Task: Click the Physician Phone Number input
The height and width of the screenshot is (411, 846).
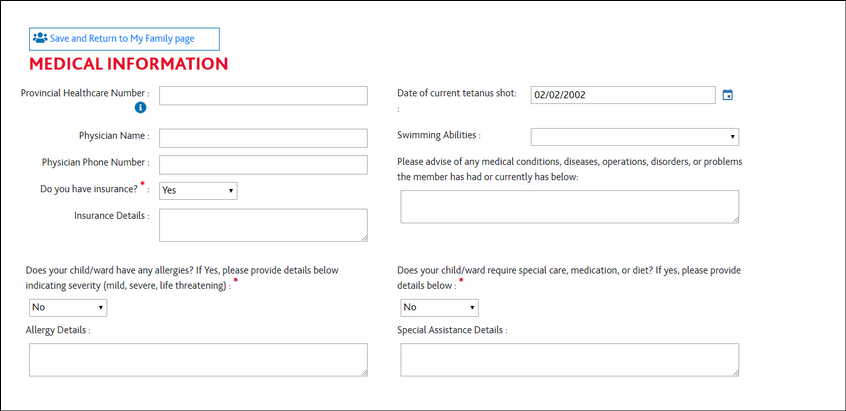Action: pos(263,165)
